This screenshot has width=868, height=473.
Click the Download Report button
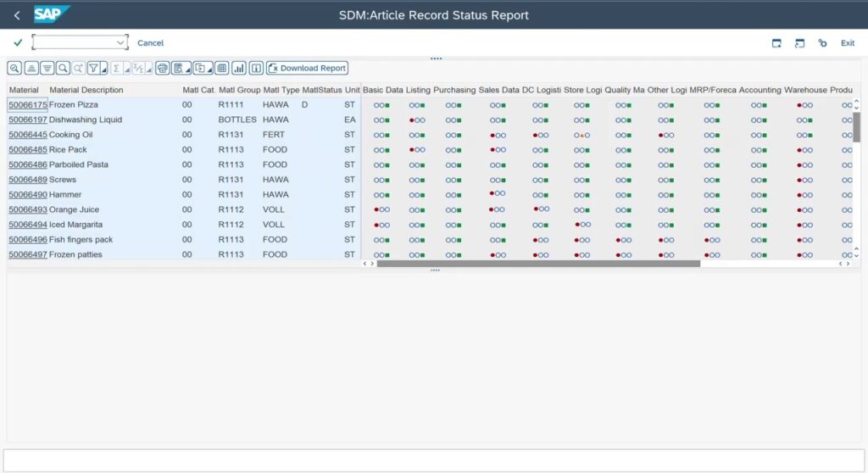[x=307, y=68]
